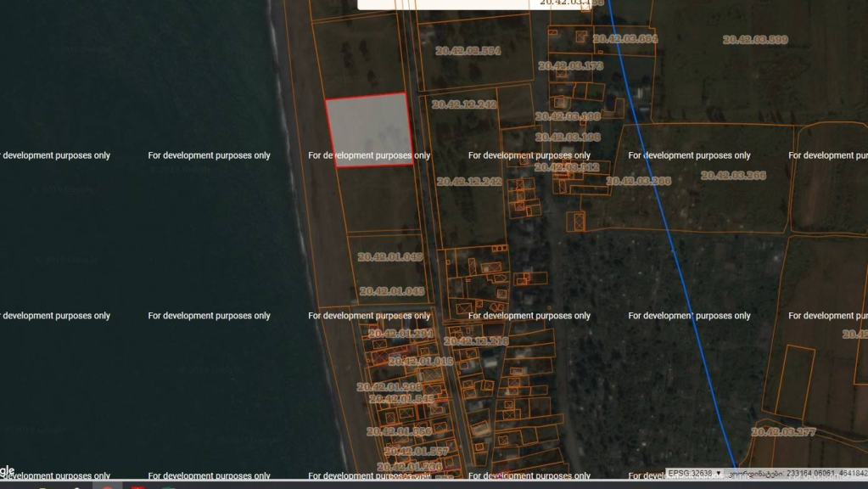Viewport: 868px width, 489px height.
Task: Click parcel label 20.42.03.277
Action: click(783, 432)
